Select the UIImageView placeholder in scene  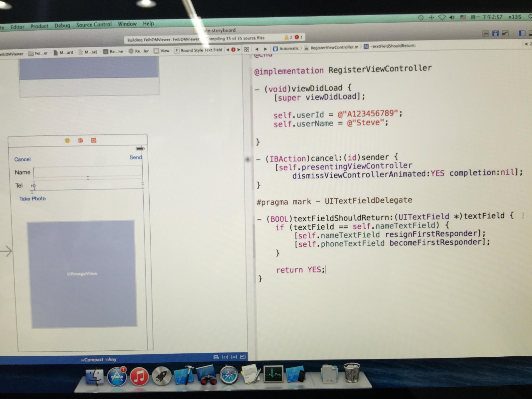82,274
